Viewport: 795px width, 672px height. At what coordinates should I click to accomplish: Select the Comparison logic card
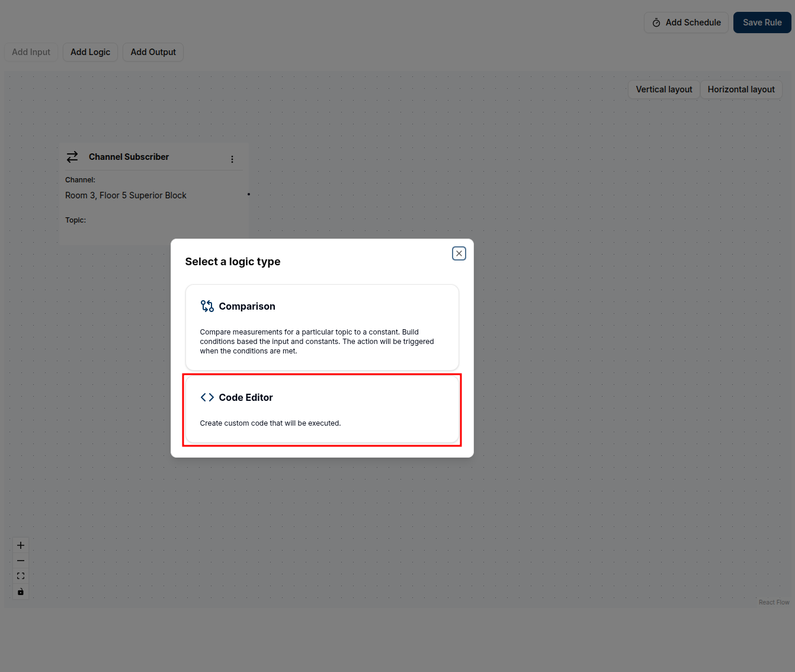click(322, 327)
